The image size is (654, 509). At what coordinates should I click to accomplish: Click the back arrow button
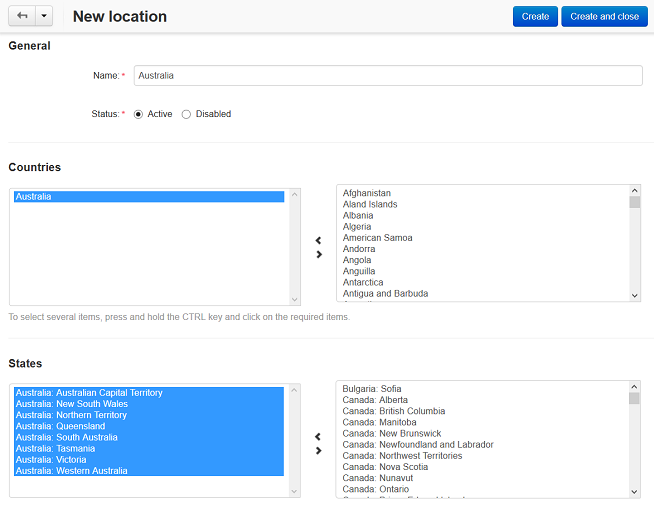coord(22,16)
